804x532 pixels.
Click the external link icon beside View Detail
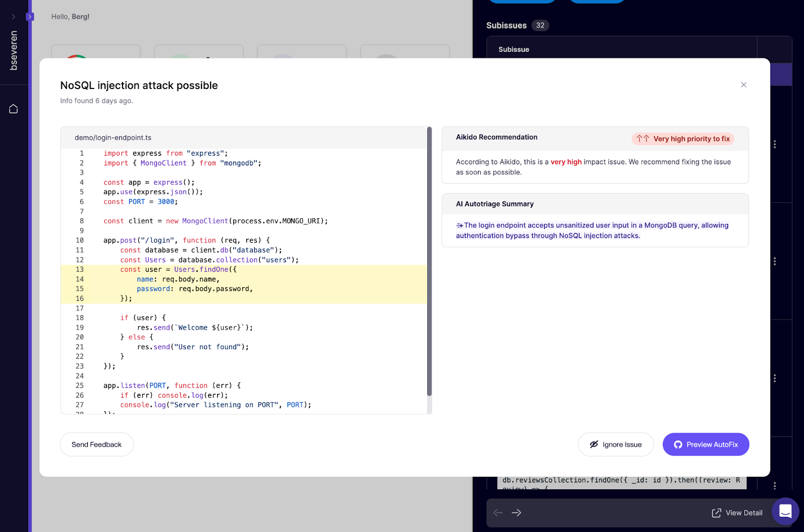tap(716, 513)
